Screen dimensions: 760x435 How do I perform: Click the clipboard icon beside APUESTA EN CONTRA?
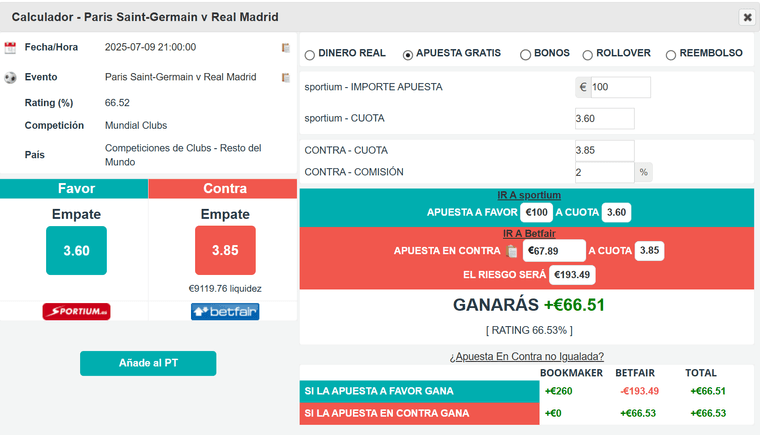click(512, 251)
